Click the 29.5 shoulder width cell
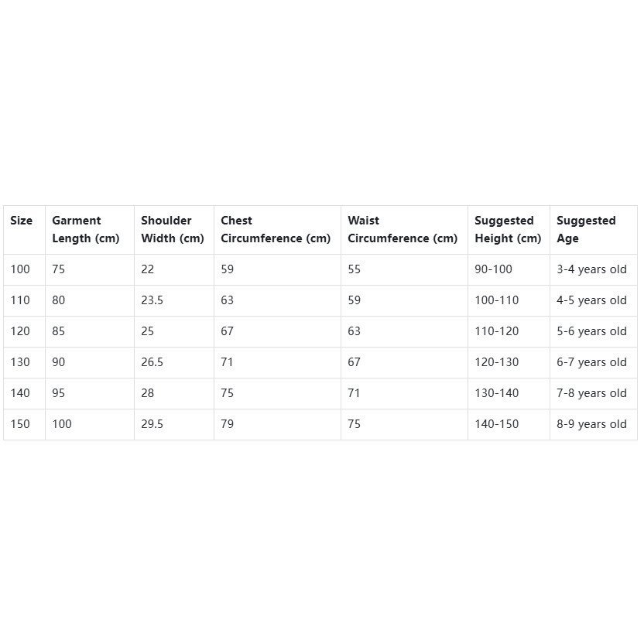644x644 pixels. click(x=152, y=424)
